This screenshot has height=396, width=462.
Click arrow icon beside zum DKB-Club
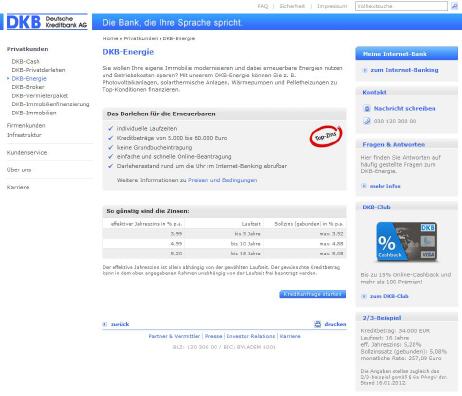click(364, 296)
